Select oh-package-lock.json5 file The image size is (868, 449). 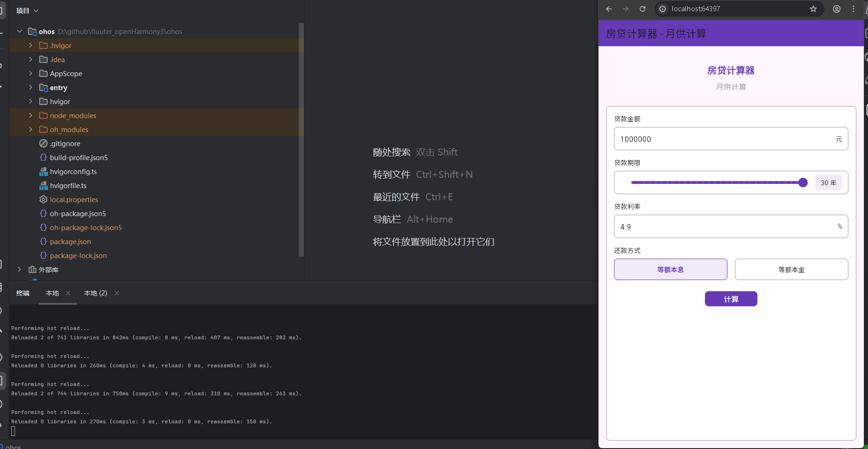(x=86, y=227)
